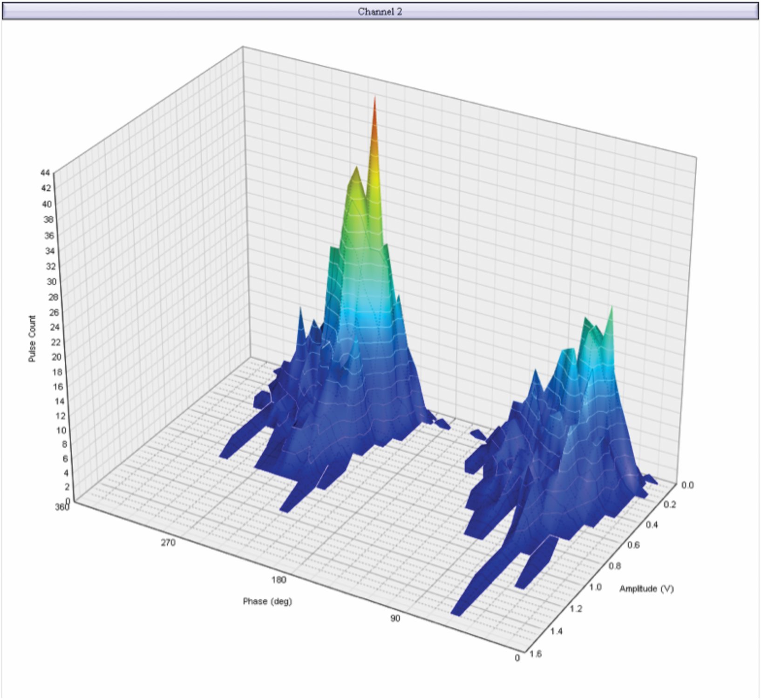
Task: Click the 14 tick on Pulse Count axis
Action: [x=60, y=401]
